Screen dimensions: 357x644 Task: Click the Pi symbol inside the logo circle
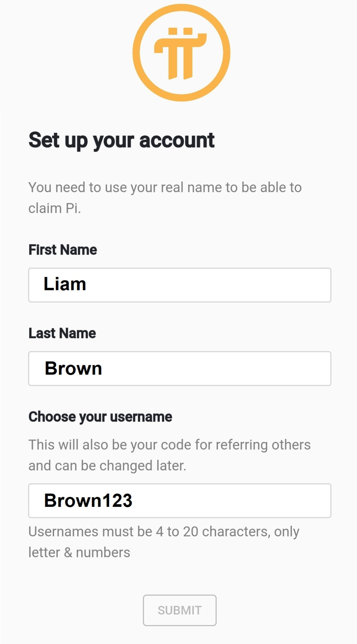point(181,54)
